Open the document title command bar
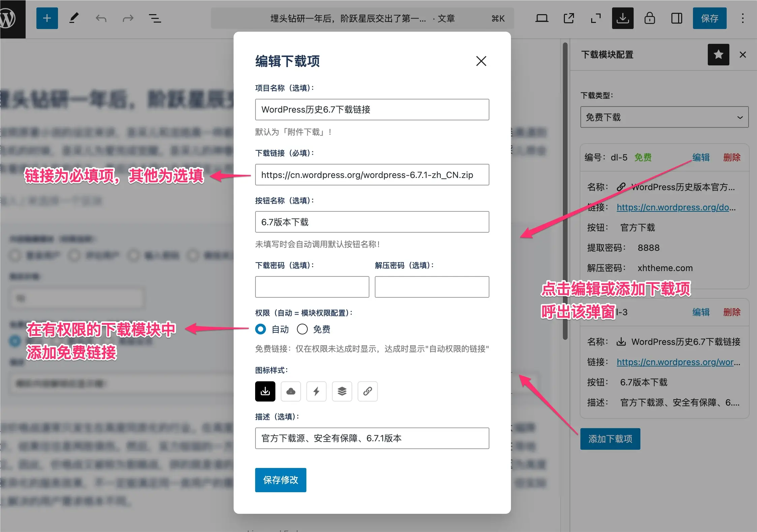 click(x=362, y=18)
